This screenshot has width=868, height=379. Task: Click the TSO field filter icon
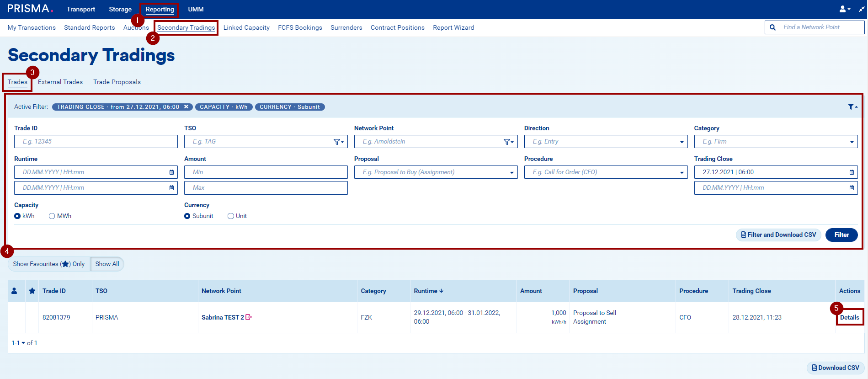tap(338, 142)
